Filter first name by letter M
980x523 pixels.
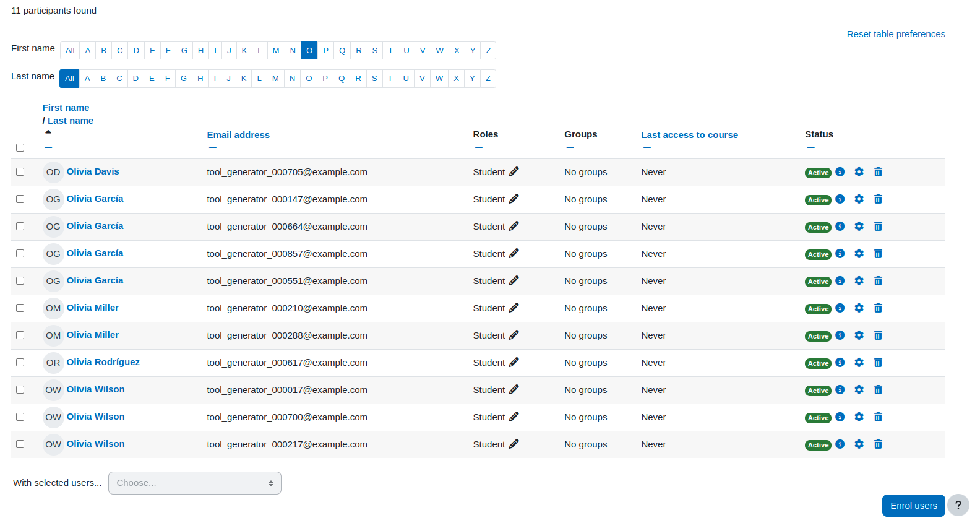tap(276, 50)
